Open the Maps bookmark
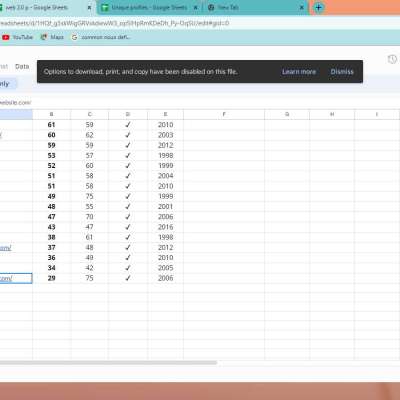Image resolution: width=400 pixels, height=400 pixels. [52, 37]
